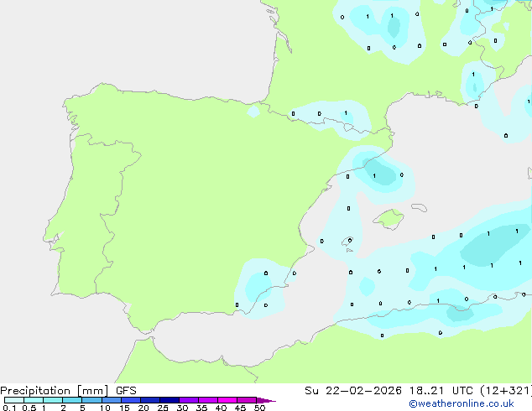This screenshot has height=411, width=532.
Task: Pick the legend swatch between 10 and 15
Action: click(112, 400)
